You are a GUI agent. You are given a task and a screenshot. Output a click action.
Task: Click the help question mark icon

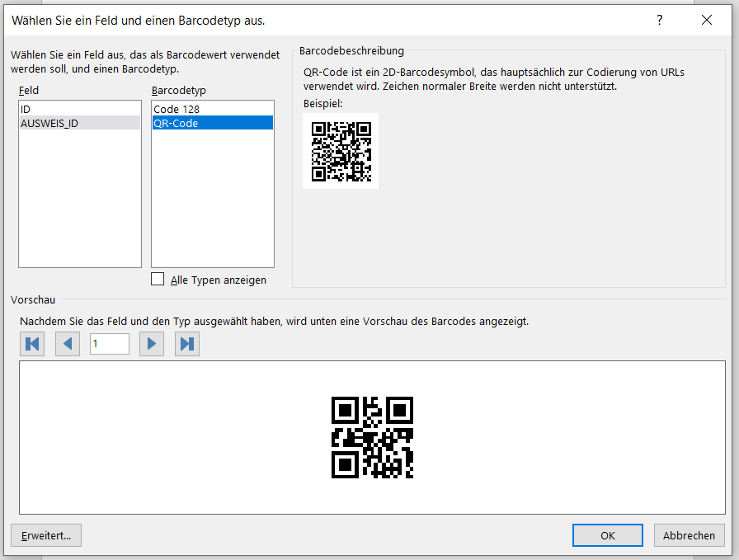click(x=659, y=21)
